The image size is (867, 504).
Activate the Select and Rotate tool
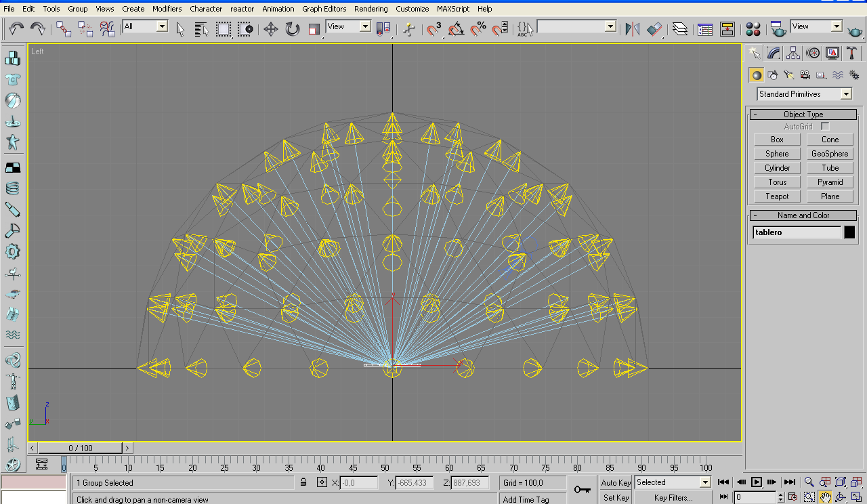click(293, 29)
